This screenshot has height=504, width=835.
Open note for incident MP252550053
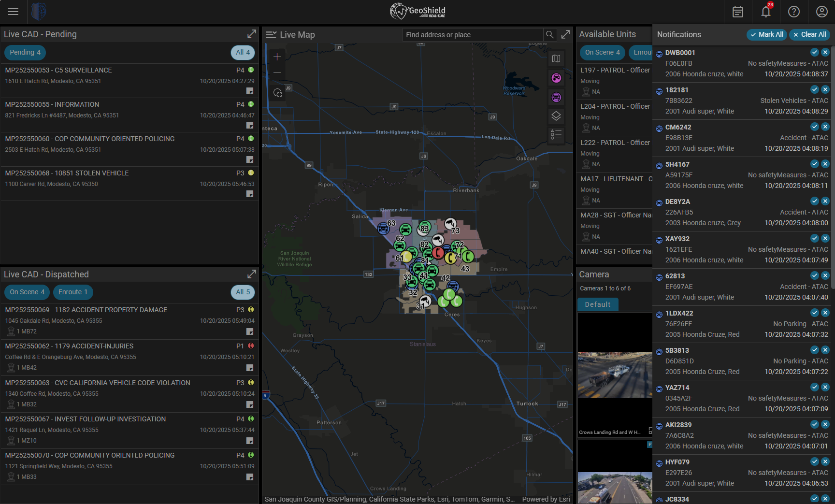coord(250,91)
